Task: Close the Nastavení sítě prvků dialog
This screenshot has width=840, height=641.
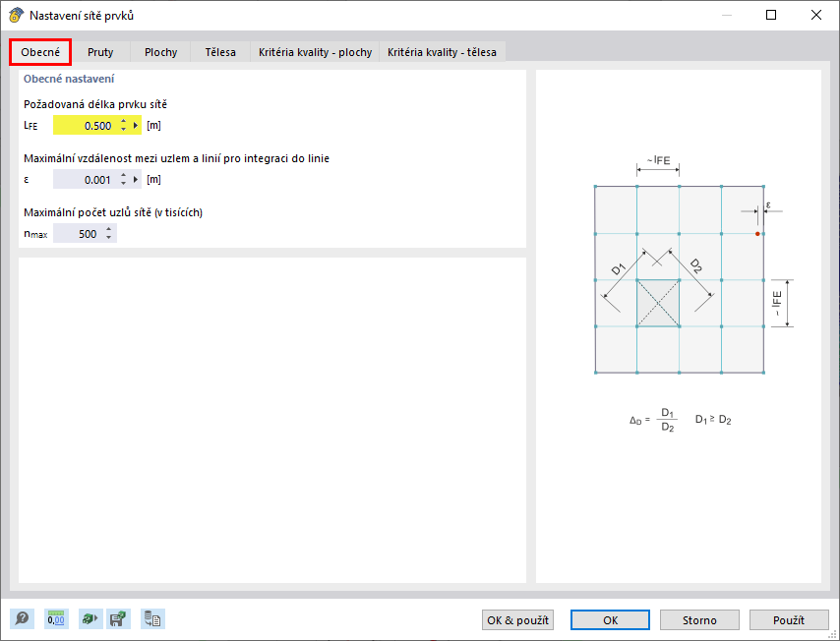Action: click(815, 15)
